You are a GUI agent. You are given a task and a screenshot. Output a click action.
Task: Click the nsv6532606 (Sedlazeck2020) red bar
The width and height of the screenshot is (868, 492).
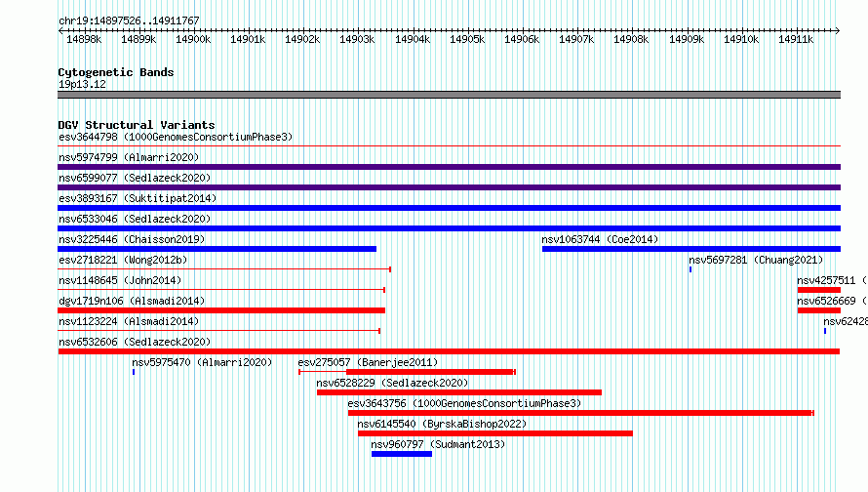[449, 351]
